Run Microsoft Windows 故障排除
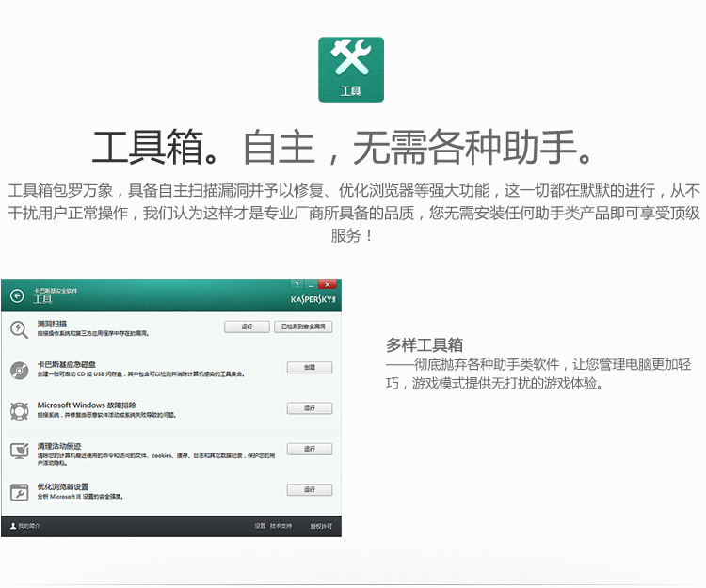This screenshot has width=706, height=588. pos(309,408)
